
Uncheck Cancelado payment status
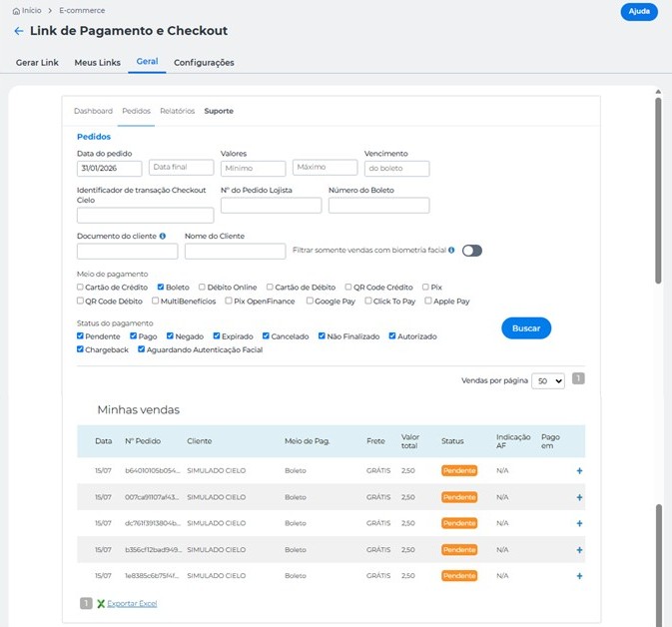266,335
